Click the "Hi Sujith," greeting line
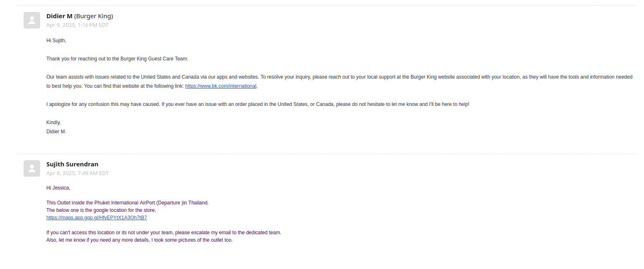644x269 pixels. [56, 41]
